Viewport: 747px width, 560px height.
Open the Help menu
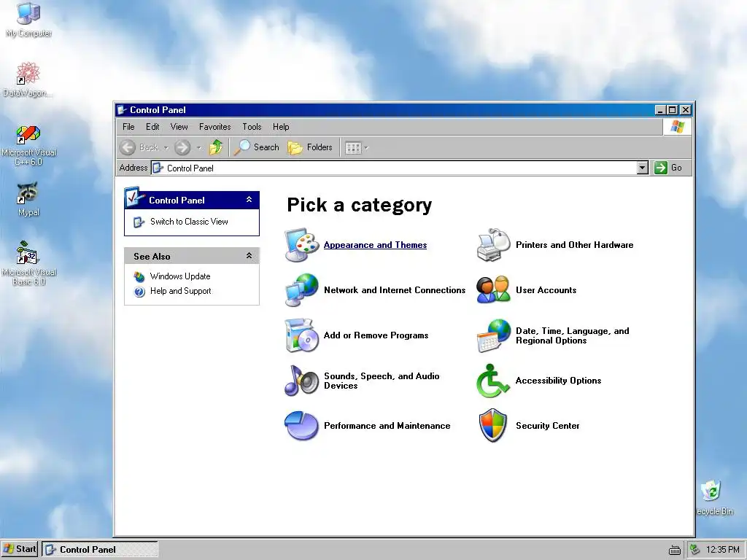pos(281,127)
